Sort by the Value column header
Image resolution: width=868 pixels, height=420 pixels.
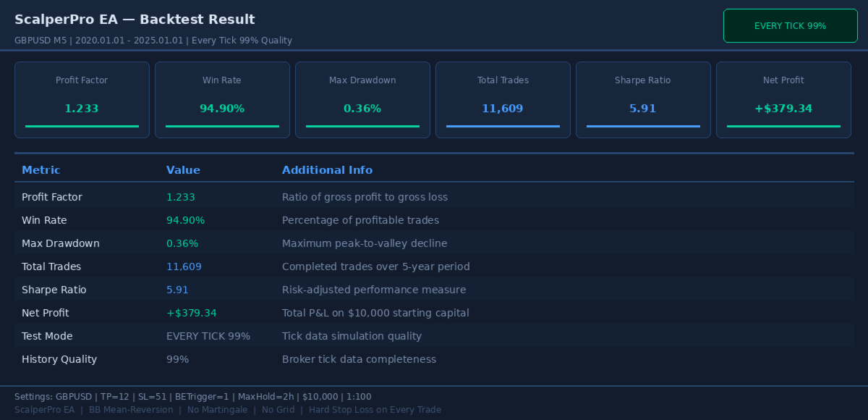(183, 170)
